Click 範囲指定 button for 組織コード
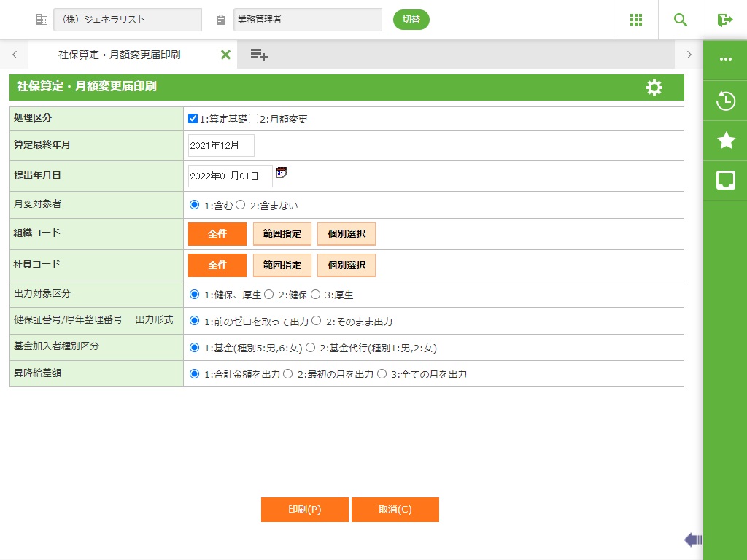Image resolution: width=747 pixels, height=560 pixels. pyautogui.click(x=282, y=234)
